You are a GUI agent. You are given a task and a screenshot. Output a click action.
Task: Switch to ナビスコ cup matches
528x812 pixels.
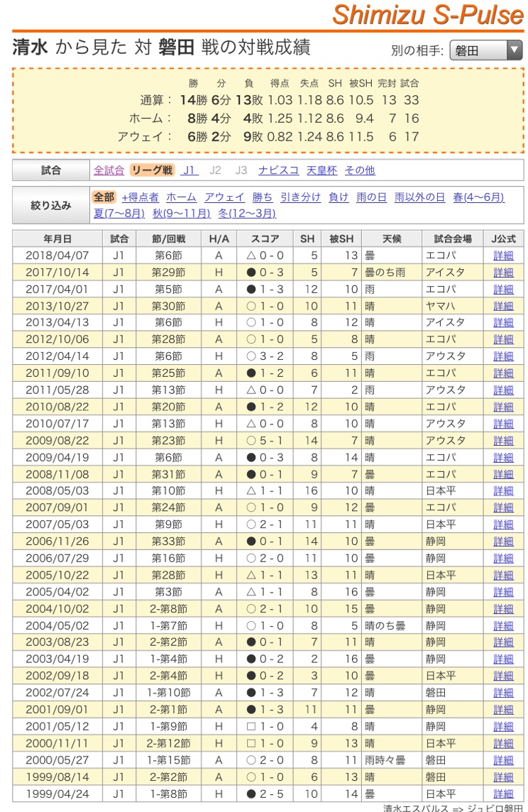click(x=277, y=170)
